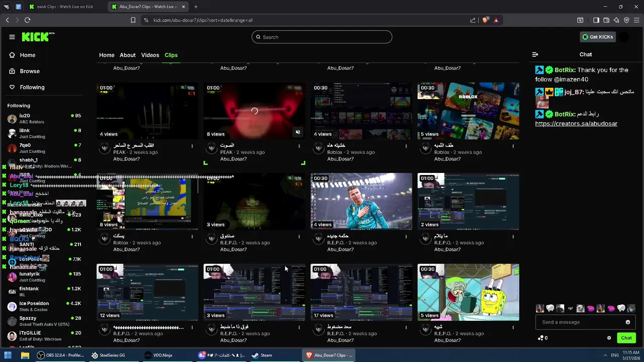Toggle the browser sidebar panel icon
The image size is (644, 362).
coord(596,20)
